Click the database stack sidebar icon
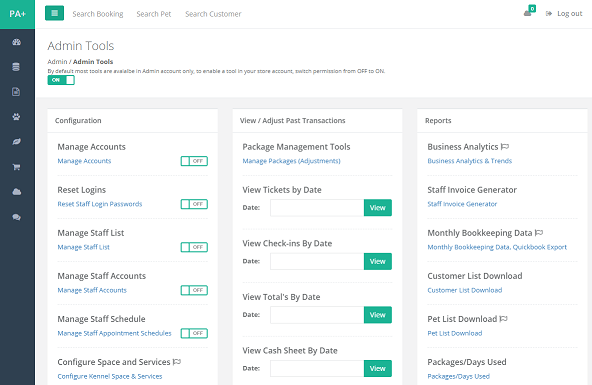 (16, 67)
